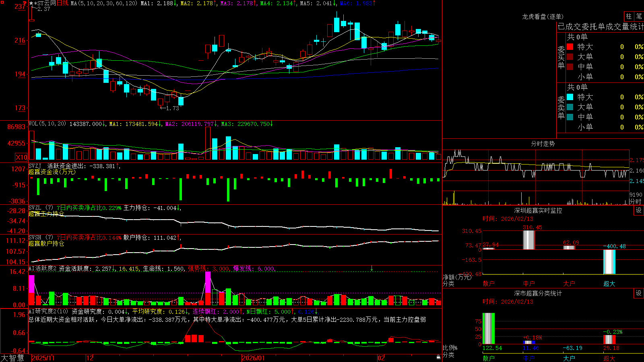The height and width of the screenshot is (362, 644).
Task: Click the *ST云网 stock name
Action: tap(45, 3)
